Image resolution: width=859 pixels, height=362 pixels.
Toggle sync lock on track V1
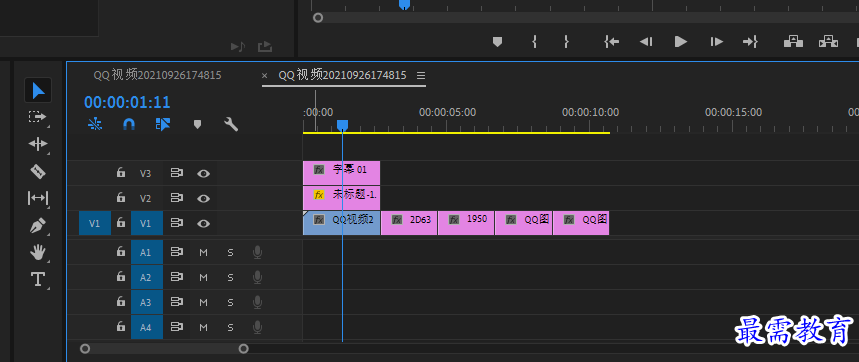coord(176,223)
